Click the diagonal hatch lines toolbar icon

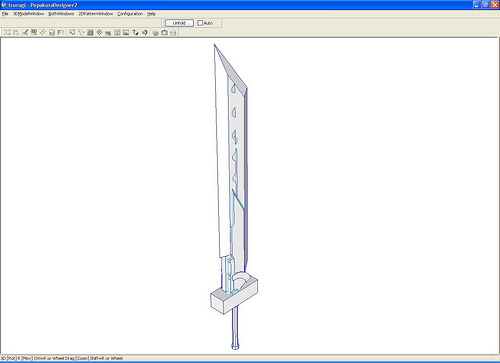(x=99, y=32)
